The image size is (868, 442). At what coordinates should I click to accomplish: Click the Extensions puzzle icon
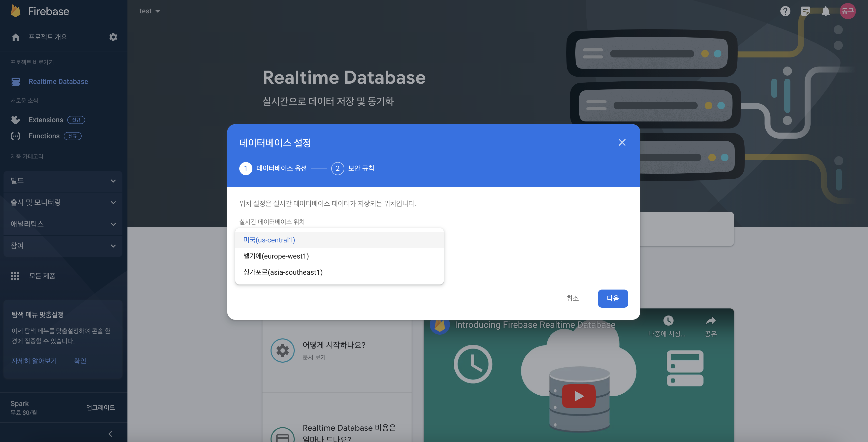click(x=16, y=120)
